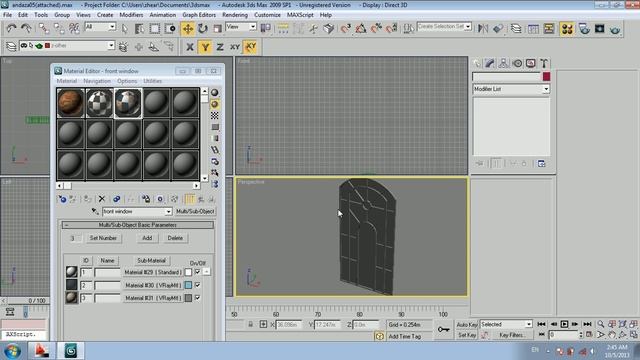
Task: Open the Utilities hammer panel tab
Action: tap(544, 63)
